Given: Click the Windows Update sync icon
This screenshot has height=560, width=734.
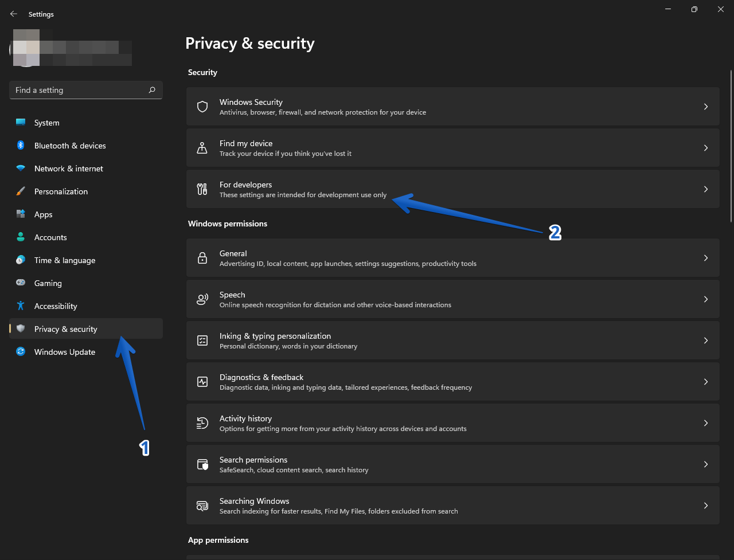Looking at the screenshot, I should click(x=21, y=352).
